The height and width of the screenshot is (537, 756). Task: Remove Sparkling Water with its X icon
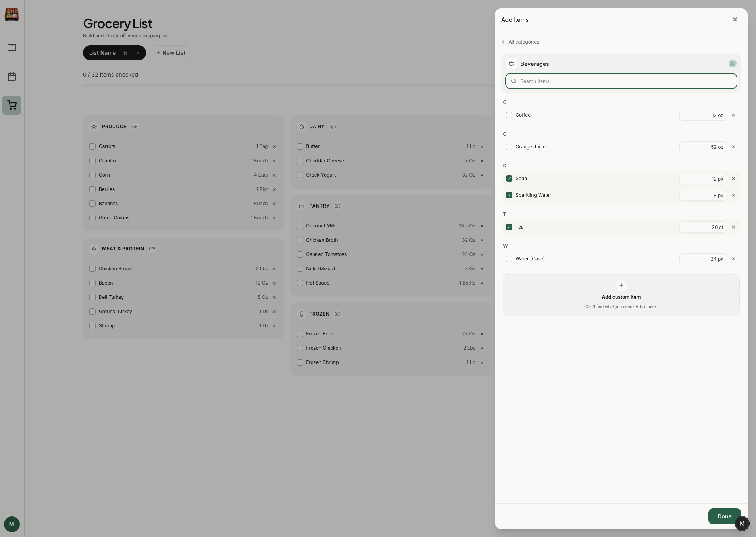(x=733, y=195)
